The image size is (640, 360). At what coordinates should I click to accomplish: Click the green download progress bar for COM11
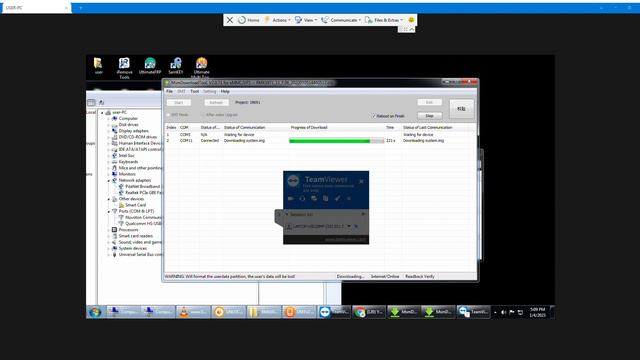click(x=336, y=141)
